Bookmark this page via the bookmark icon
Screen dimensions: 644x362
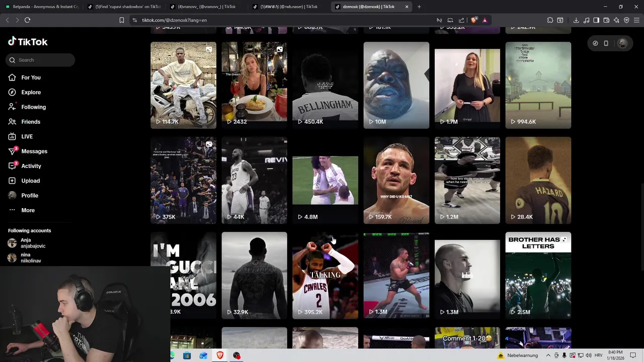122,20
